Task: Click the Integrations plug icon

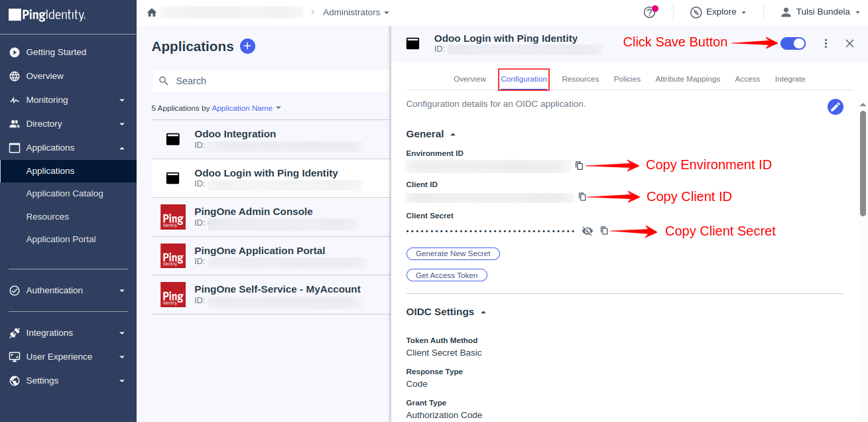Action: 15,333
